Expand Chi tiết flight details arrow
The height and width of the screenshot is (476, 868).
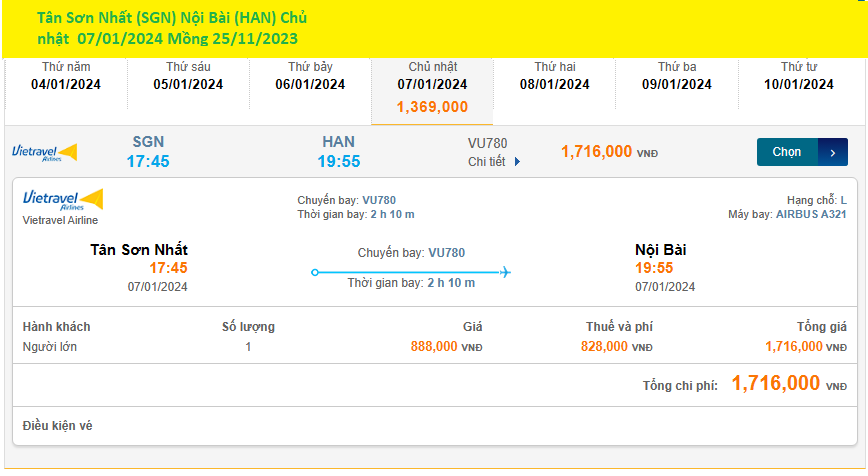(517, 162)
